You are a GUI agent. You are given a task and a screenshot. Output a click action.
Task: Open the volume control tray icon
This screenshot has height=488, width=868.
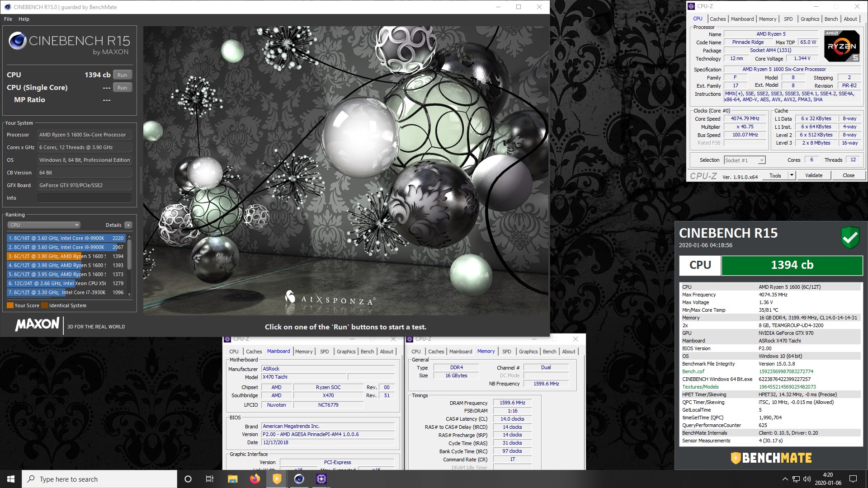[x=807, y=479]
